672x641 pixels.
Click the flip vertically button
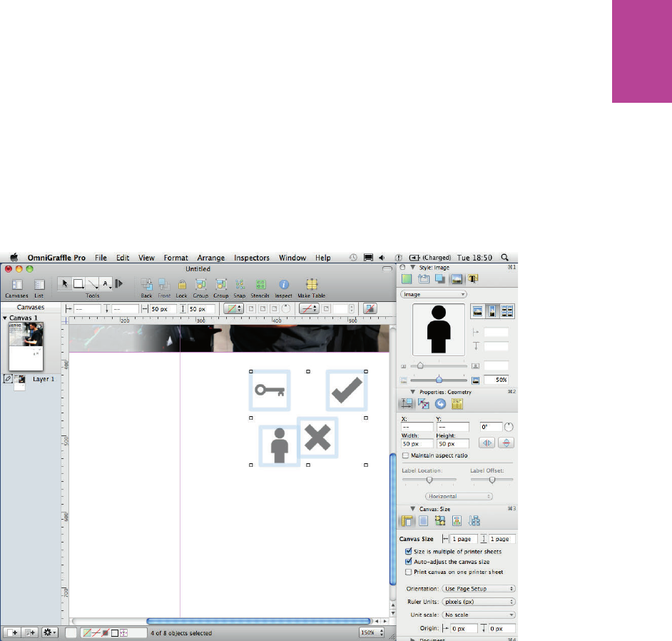coord(506,443)
